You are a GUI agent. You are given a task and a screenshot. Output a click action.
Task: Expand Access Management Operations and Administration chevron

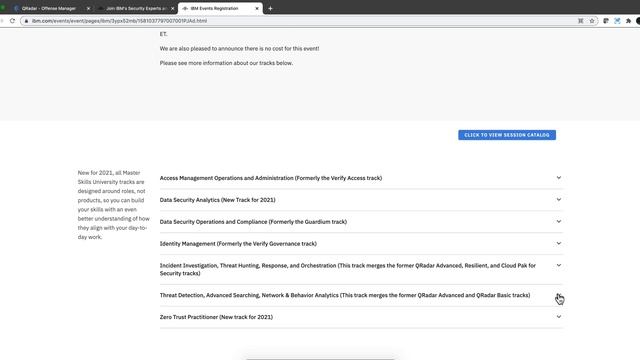click(x=559, y=178)
